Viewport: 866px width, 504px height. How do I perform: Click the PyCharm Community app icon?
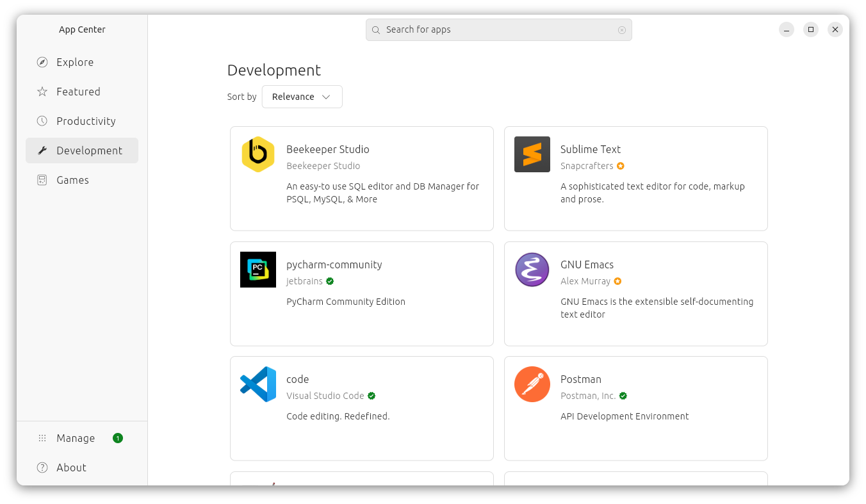[258, 270]
